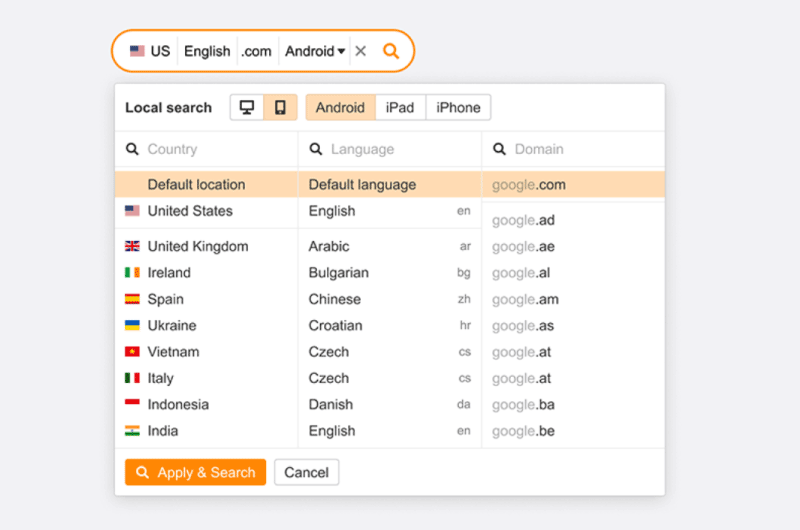The width and height of the screenshot is (800, 530).
Task: Click the orange search magnifier icon
Action: click(x=391, y=51)
